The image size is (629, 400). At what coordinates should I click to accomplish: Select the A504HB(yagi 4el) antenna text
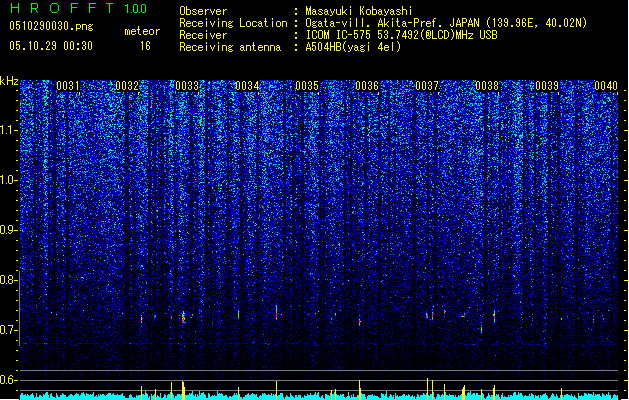click(x=353, y=47)
